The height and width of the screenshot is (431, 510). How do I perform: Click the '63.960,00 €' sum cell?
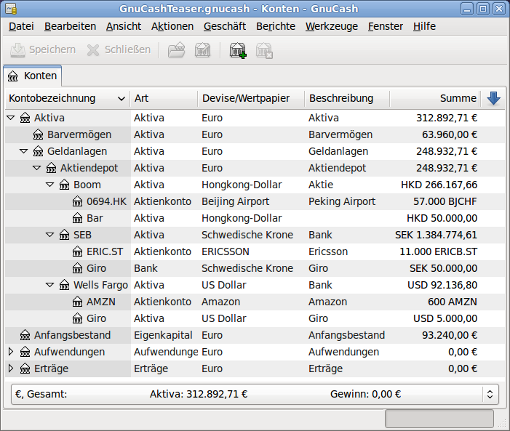pos(449,135)
